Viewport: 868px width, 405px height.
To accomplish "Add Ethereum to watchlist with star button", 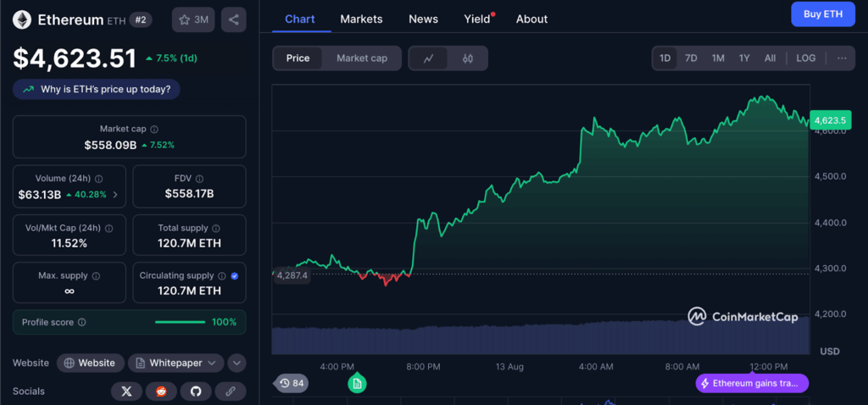I will (193, 19).
